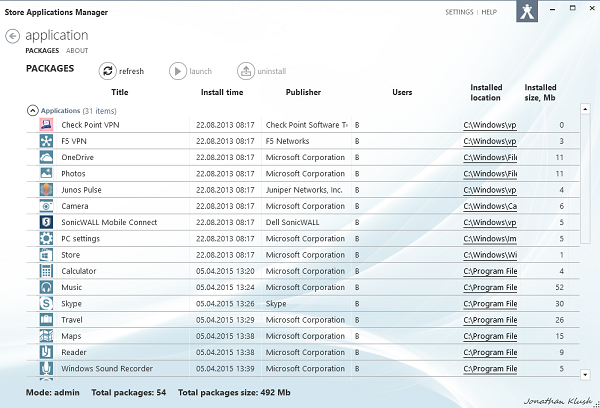Screen dimensions: 600x408
Task: Click the scrollbar up arrow
Action: point(585,109)
